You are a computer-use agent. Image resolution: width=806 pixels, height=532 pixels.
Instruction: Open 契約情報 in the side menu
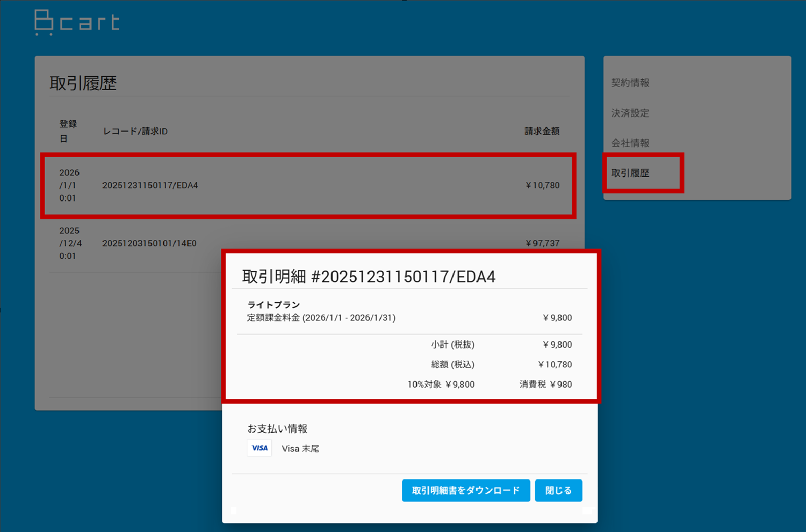[630, 83]
